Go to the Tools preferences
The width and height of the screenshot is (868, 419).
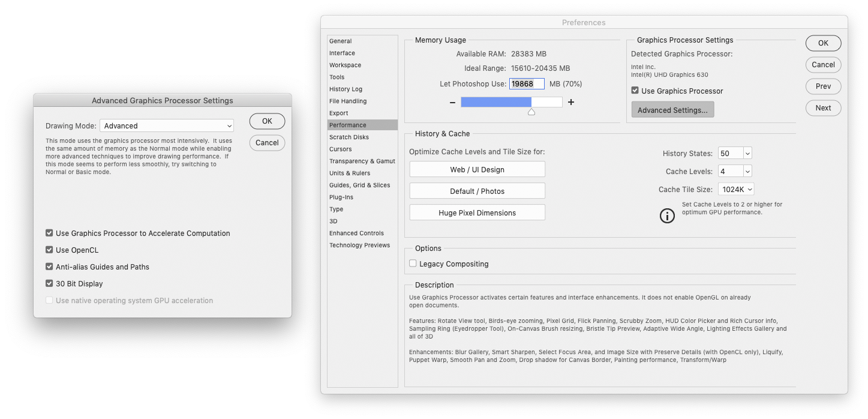click(362, 77)
